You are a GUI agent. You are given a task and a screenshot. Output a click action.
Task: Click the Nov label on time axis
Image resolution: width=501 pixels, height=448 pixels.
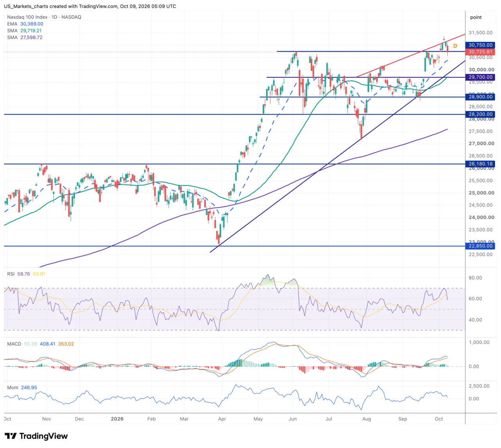click(x=47, y=419)
